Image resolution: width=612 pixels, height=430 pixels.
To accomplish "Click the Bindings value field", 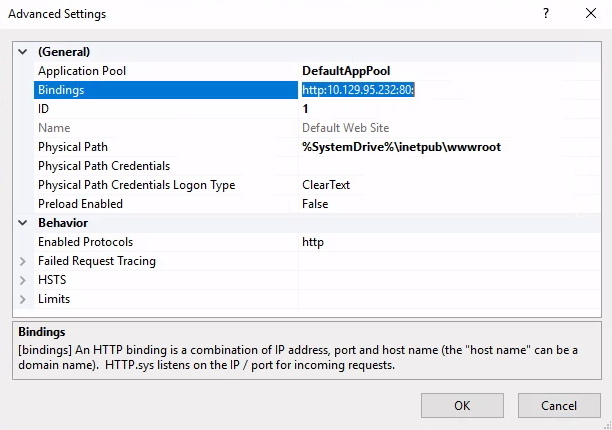I will coord(449,90).
